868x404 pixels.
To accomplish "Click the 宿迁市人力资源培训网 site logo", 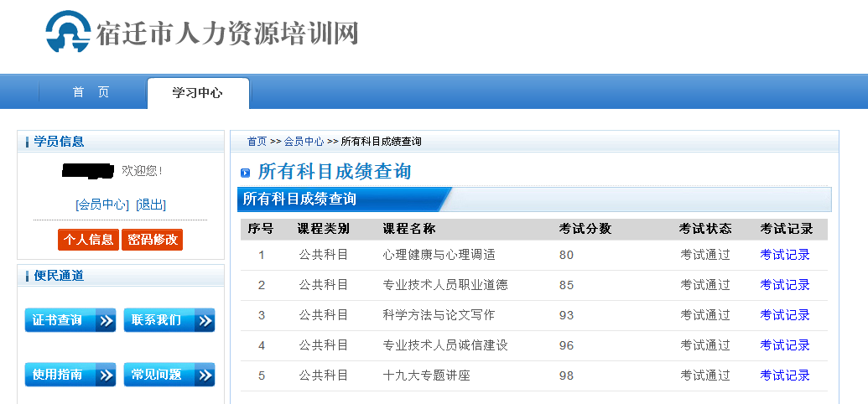I will [x=201, y=34].
